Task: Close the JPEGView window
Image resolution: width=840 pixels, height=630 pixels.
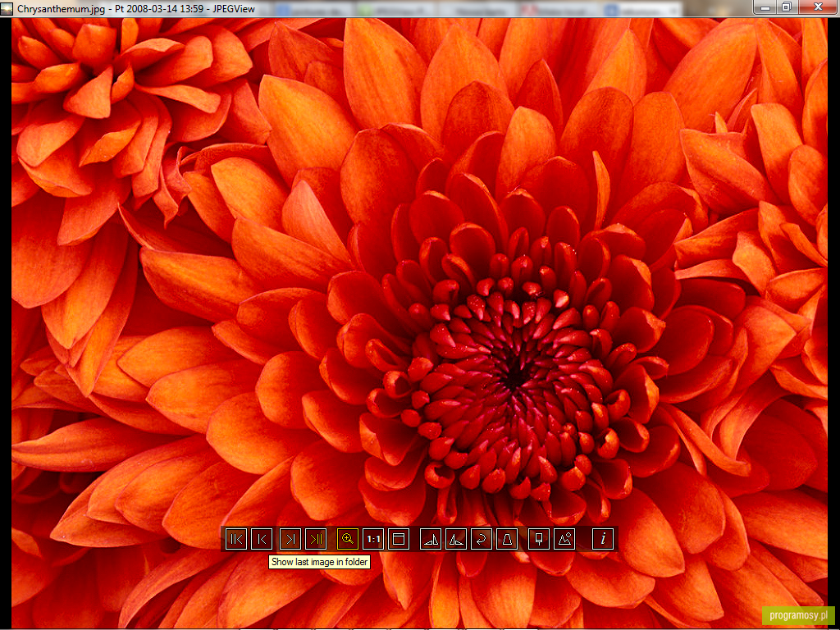Action: (x=818, y=7)
